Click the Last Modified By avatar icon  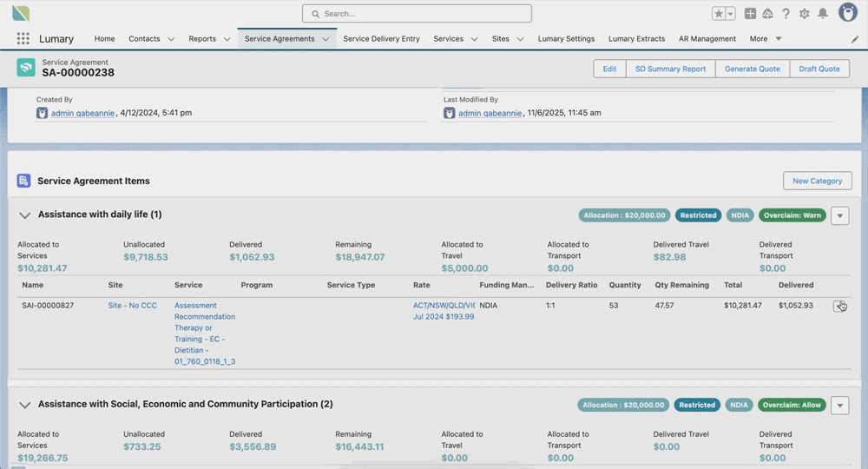pyautogui.click(x=449, y=113)
